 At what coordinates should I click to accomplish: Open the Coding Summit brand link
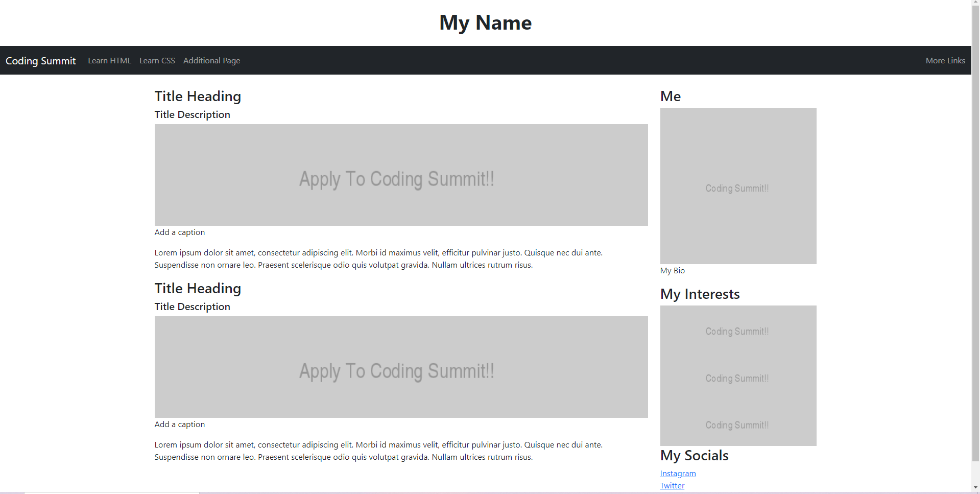41,61
